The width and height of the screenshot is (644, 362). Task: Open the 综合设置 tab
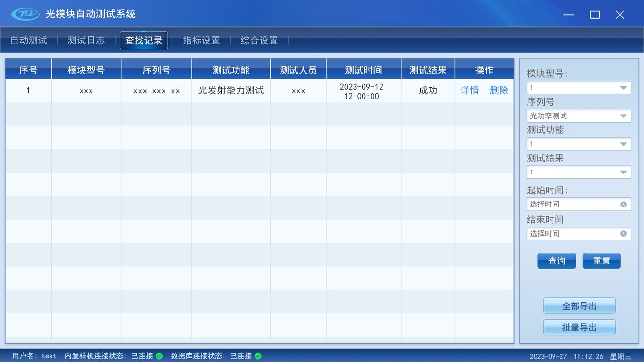pyautogui.click(x=259, y=41)
